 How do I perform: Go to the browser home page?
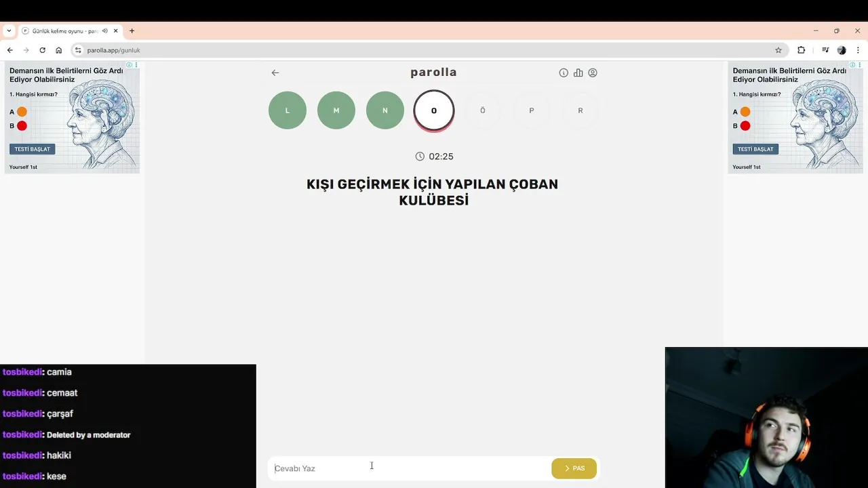58,50
